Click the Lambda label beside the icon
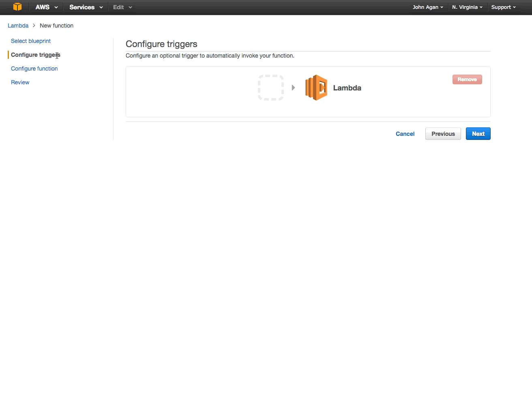This screenshot has width=532, height=395. tap(347, 88)
